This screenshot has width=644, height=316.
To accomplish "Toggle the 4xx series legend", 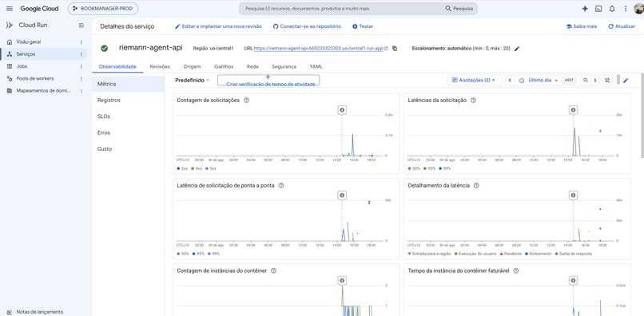I will coord(197,168).
